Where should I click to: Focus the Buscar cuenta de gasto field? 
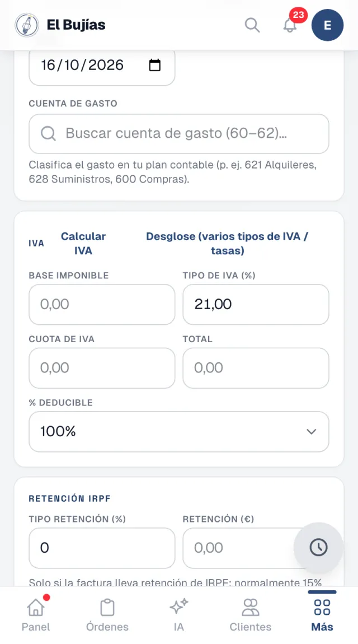179,134
